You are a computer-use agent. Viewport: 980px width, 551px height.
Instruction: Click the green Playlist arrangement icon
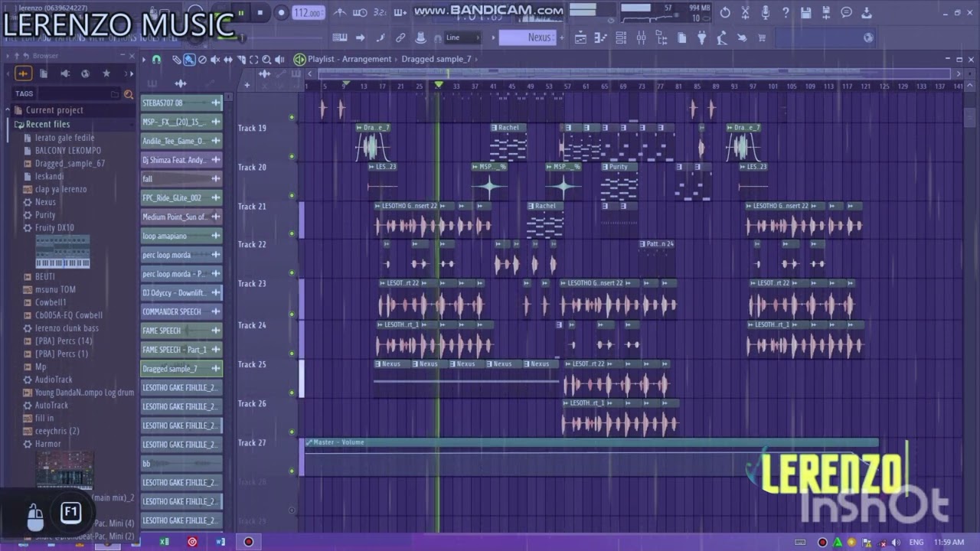click(x=299, y=59)
